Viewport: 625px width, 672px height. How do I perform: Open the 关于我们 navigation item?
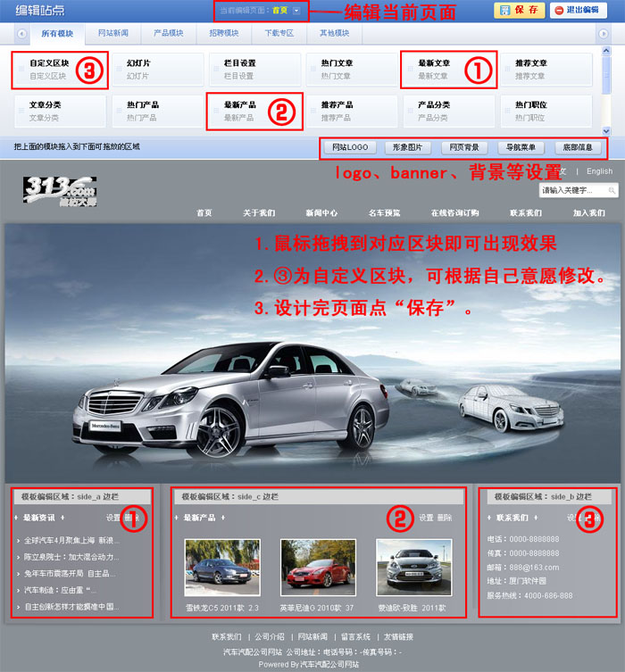coord(259,213)
